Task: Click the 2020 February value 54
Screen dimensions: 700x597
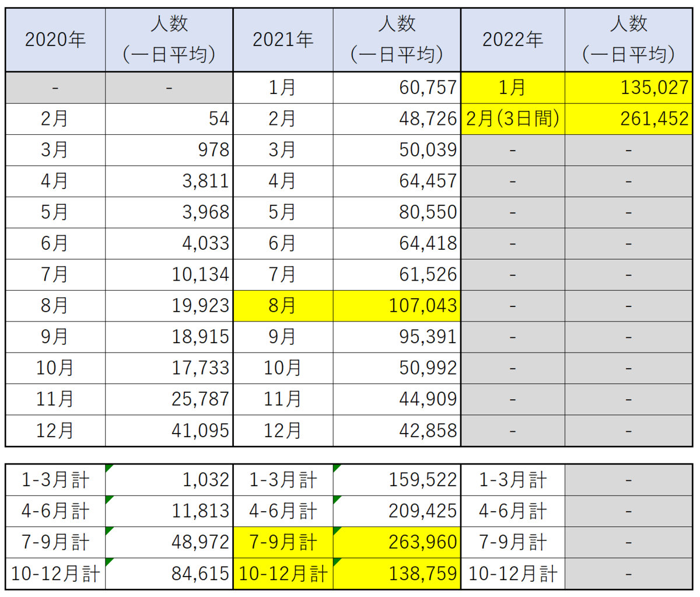Action: tap(169, 119)
